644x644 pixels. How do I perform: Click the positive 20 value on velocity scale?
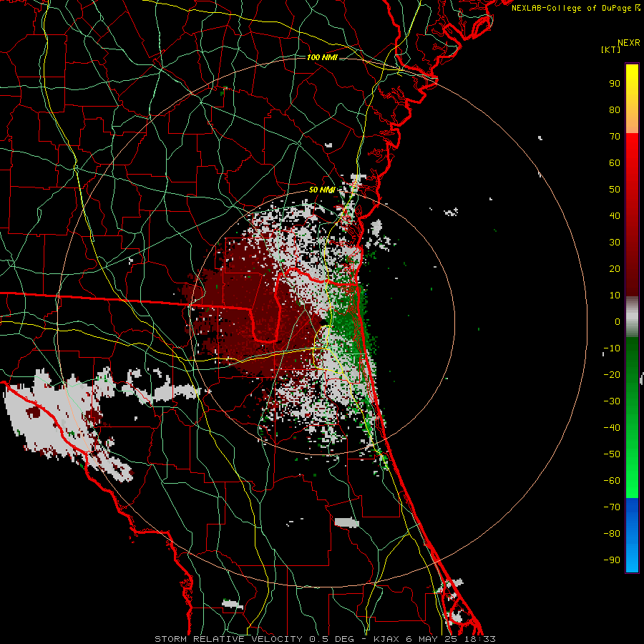615,268
